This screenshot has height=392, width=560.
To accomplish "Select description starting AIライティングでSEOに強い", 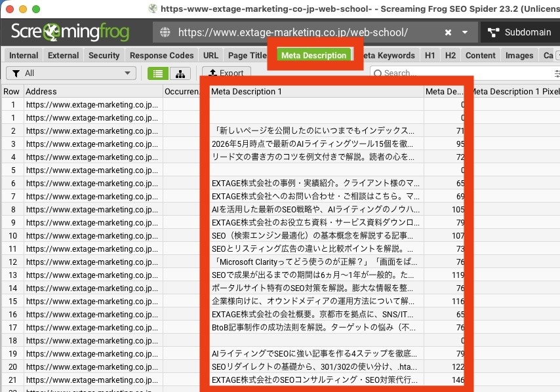I will pos(314,354).
